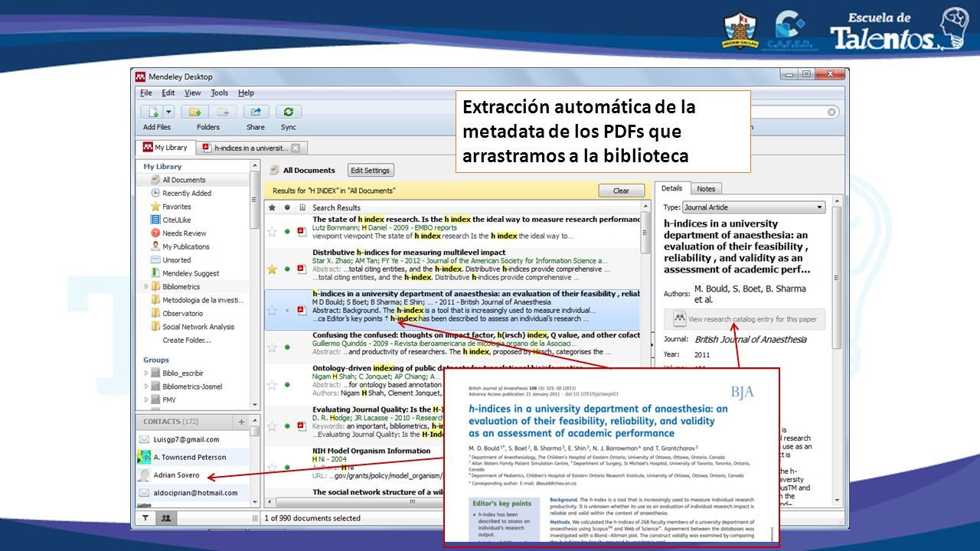Click the add contact plus icon
Viewport: 980px width, 551px height.
(x=241, y=422)
